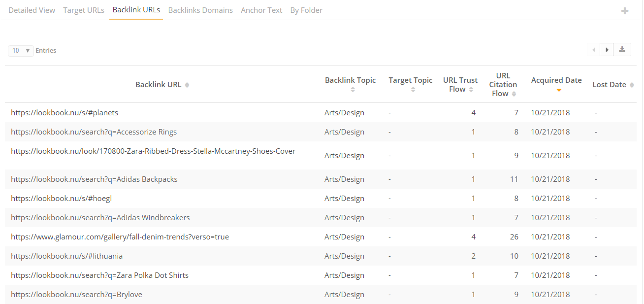This screenshot has width=644, height=304.
Task: Click acquired date in #planets row
Action: click(x=550, y=112)
